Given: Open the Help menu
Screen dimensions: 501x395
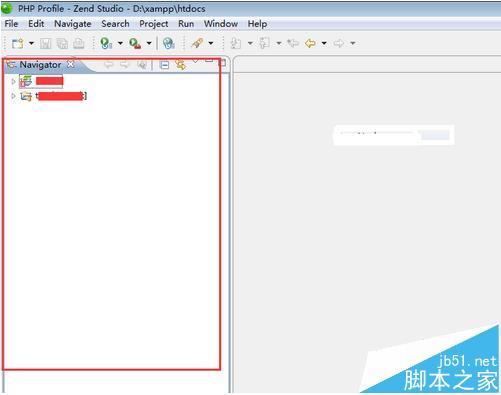Looking at the screenshot, I should (257, 24).
